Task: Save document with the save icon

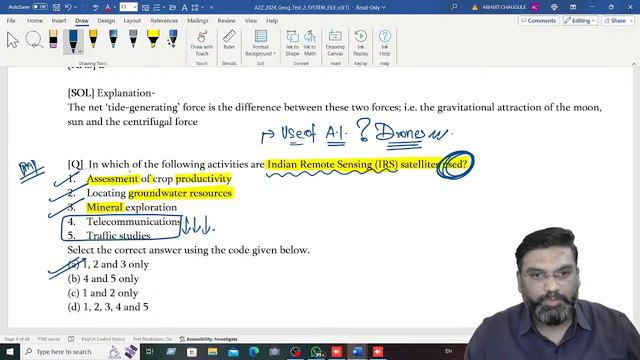Action: pyautogui.click(x=56, y=7)
